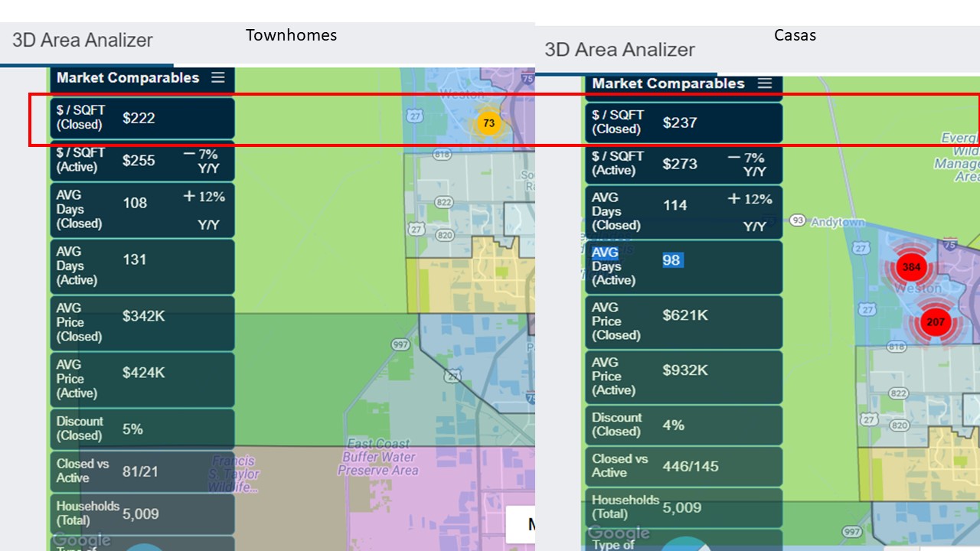This screenshot has height=551, width=980.
Task: Click the red 207 cluster marker
Action: pos(935,322)
